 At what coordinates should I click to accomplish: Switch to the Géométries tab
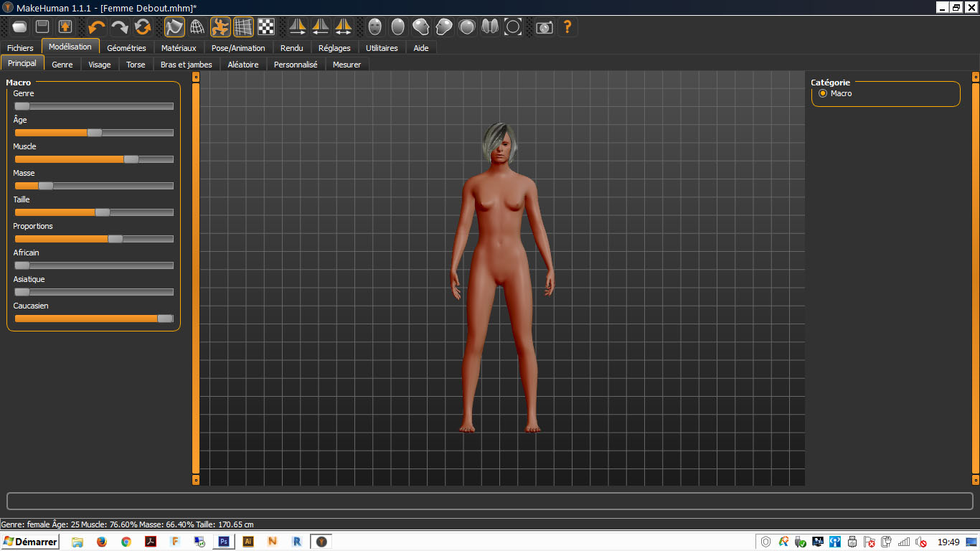(126, 48)
